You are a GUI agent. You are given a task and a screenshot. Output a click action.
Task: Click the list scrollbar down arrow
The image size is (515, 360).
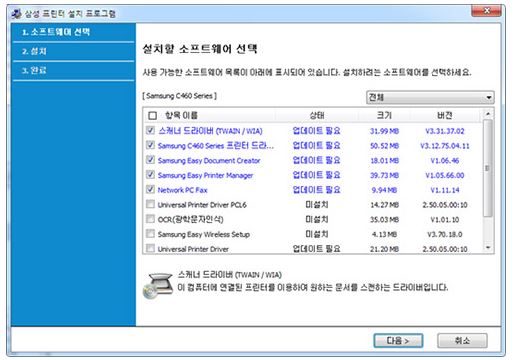click(x=488, y=248)
